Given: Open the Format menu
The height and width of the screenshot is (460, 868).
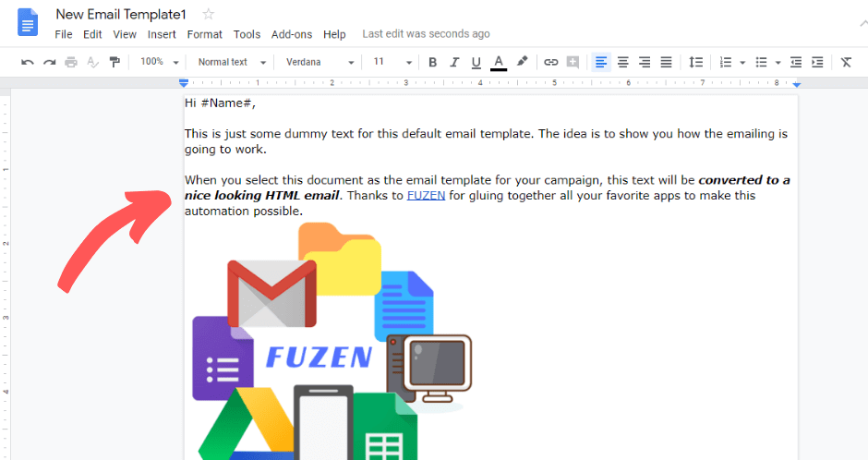Looking at the screenshot, I should [204, 34].
